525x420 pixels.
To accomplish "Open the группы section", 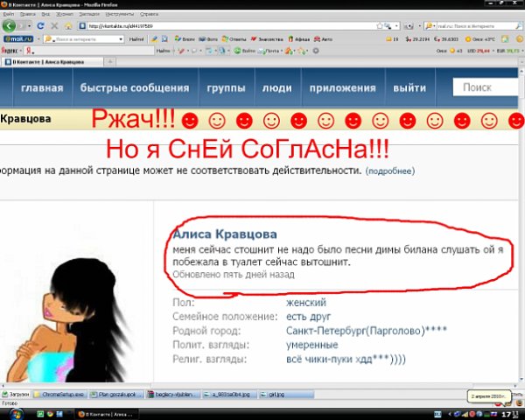I will click(x=226, y=88).
